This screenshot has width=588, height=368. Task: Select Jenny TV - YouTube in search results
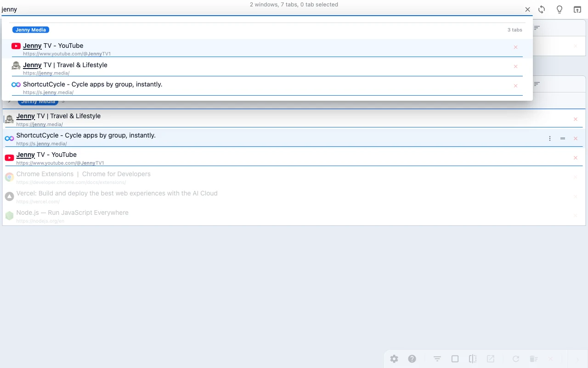click(53, 46)
